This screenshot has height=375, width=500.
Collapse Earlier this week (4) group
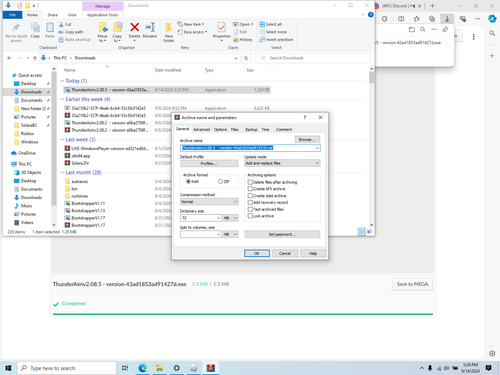click(x=62, y=99)
